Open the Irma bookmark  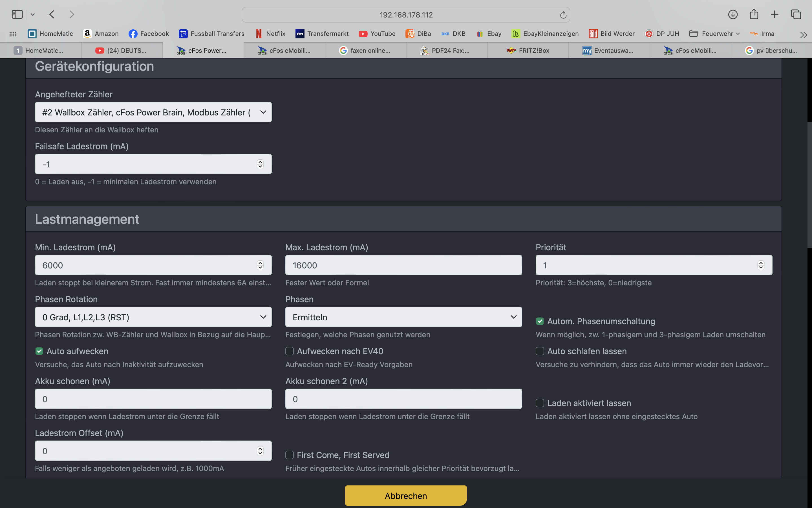(x=762, y=34)
